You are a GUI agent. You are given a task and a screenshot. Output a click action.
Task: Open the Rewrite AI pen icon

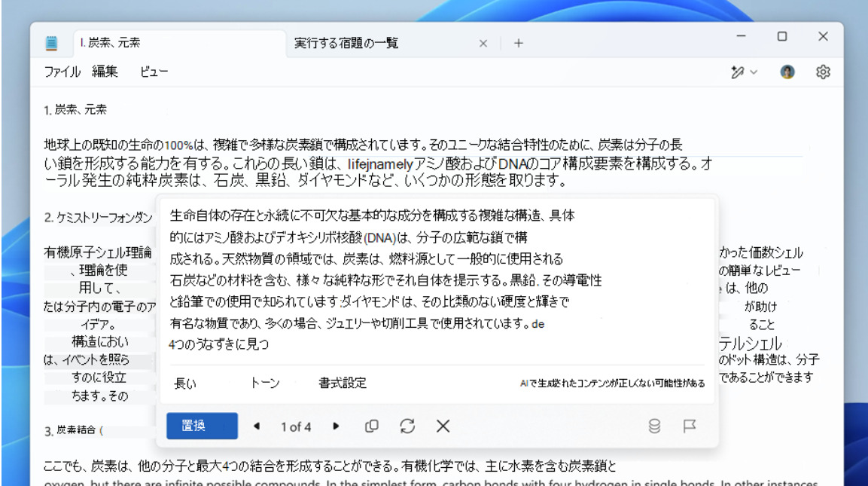[x=736, y=71]
